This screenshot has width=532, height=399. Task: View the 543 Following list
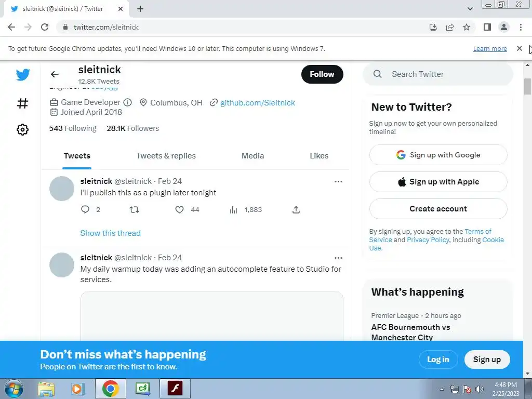(73, 128)
